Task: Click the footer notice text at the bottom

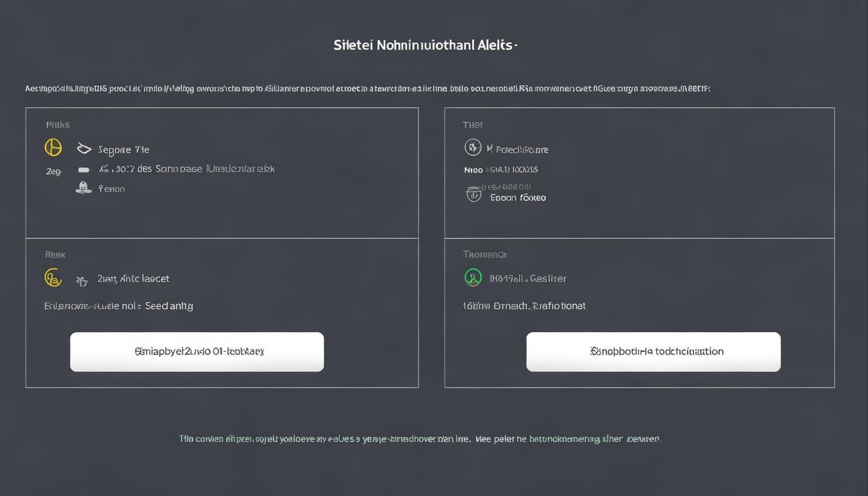Action: tap(420, 439)
